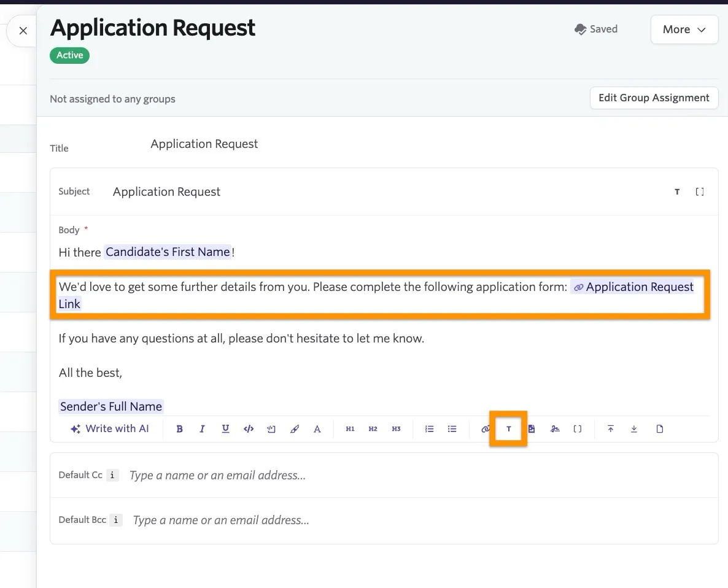Insert a code block
This screenshot has height=588, width=728.
click(271, 429)
